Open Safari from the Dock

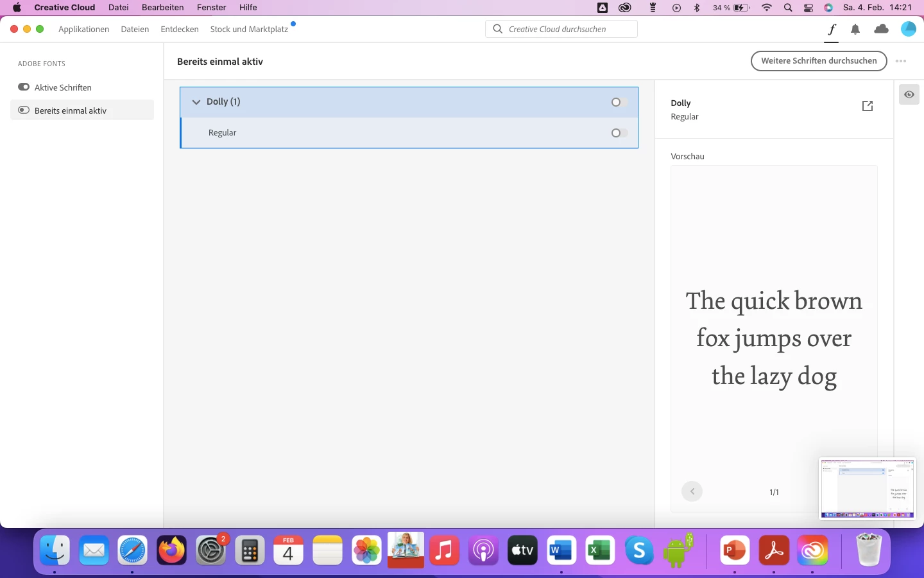[132, 550]
